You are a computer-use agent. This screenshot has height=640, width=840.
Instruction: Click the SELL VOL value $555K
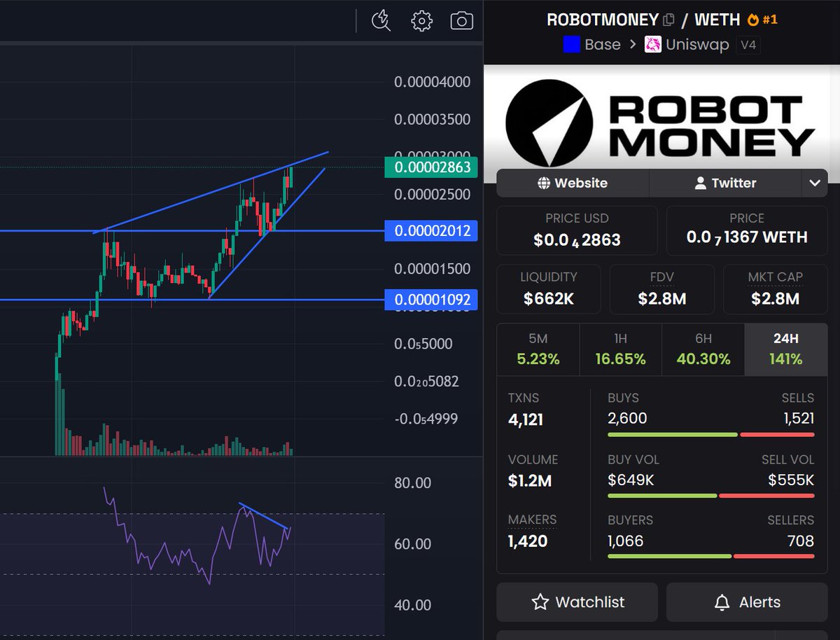pos(791,480)
